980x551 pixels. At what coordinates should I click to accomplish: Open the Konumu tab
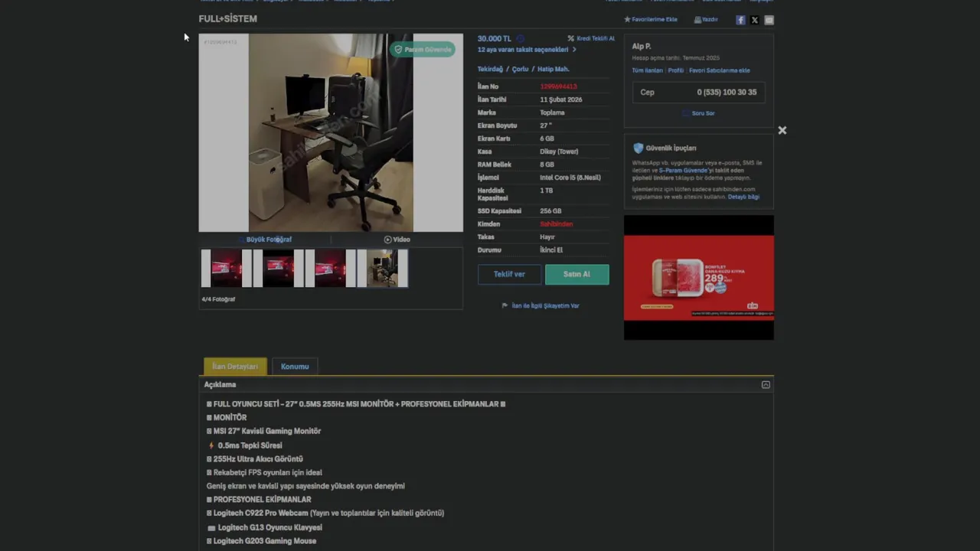[295, 367]
